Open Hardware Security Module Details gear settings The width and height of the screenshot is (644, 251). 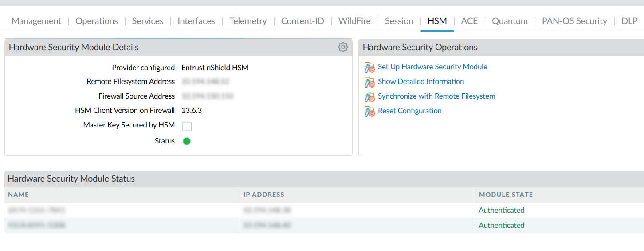coord(343,48)
